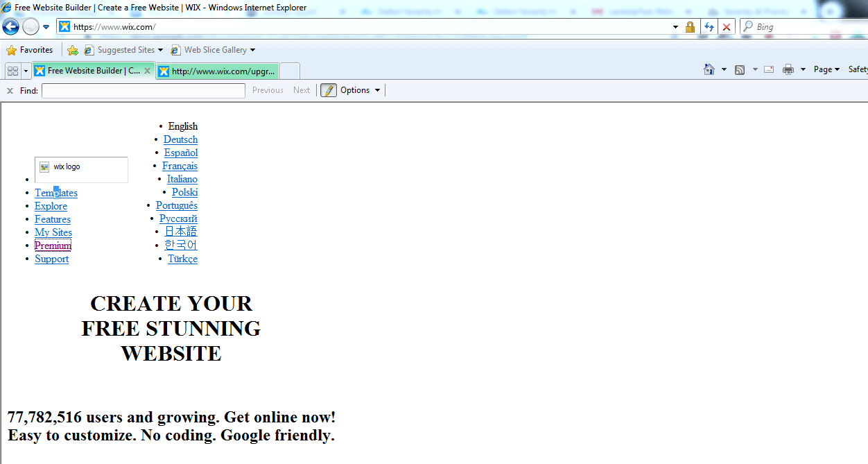This screenshot has height=464, width=868.
Task: Open the security lock report icon
Action: (x=690, y=27)
